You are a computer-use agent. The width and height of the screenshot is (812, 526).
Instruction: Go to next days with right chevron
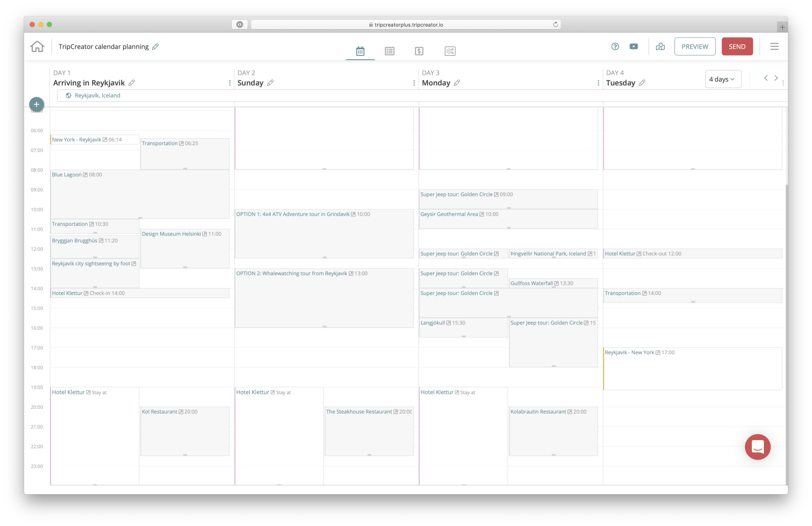tap(776, 78)
